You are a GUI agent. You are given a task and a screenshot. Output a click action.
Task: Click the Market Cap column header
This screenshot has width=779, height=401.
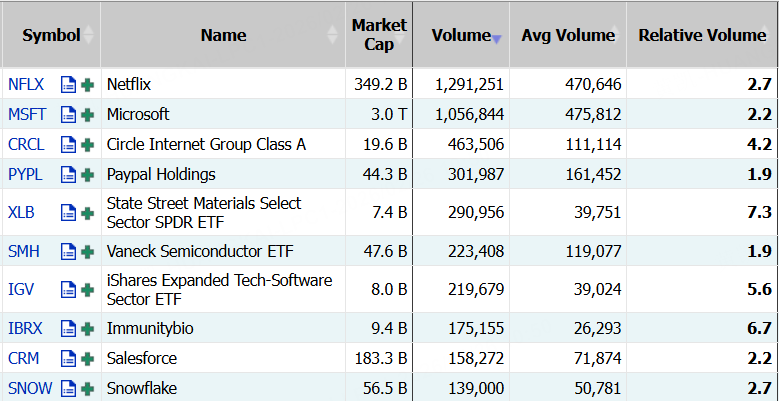pos(379,35)
